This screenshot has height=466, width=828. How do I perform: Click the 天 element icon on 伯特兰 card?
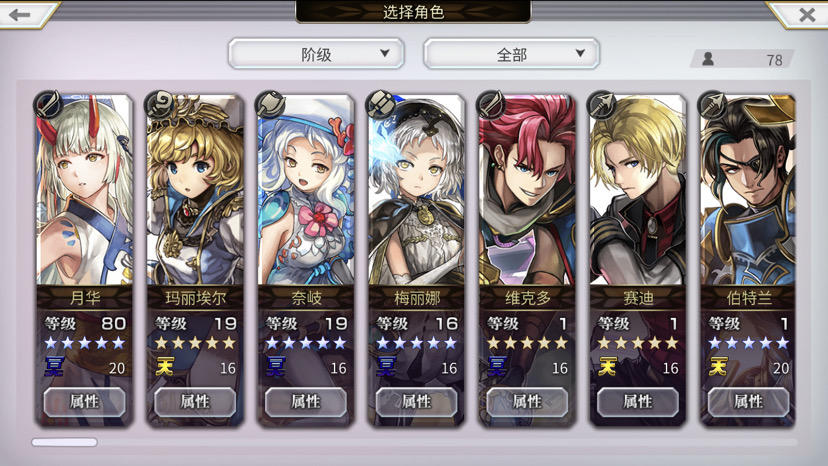pos(717,366)
